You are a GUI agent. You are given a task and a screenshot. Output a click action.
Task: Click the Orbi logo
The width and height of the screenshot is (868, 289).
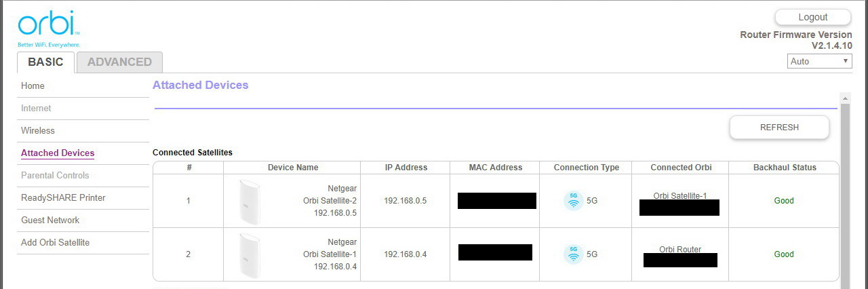[49, 29]
